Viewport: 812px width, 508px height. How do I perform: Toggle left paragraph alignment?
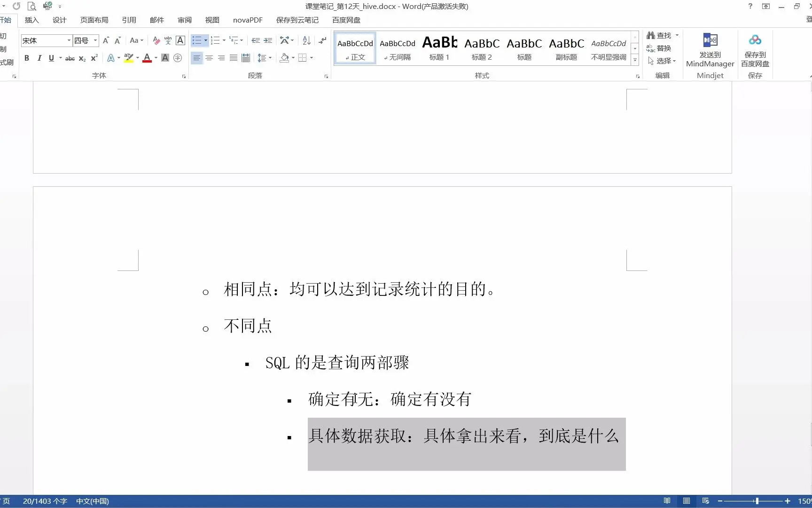[196, 58]
